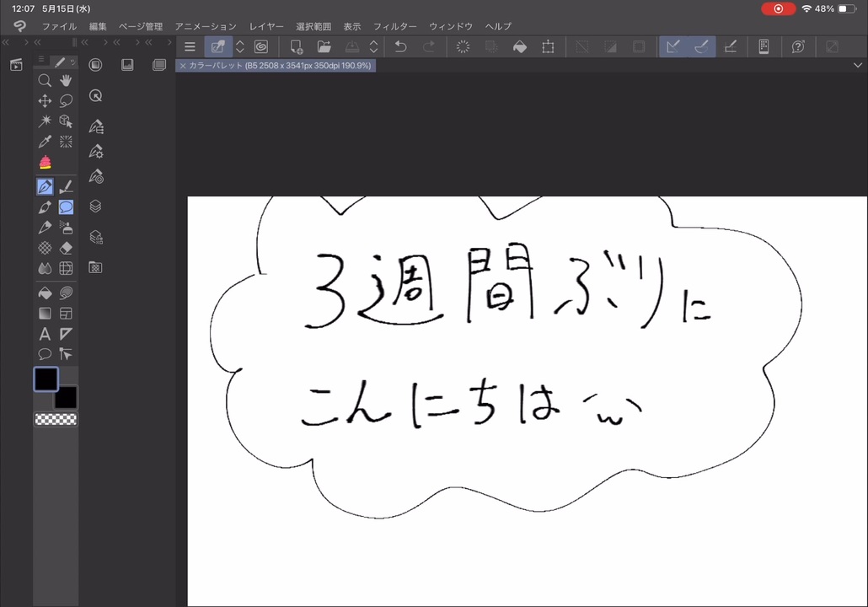Image resolution: width=868 pixels, height=607 pixels.
Task: Select the Auto select magic wand tool
Action: (x=45, y=121)
